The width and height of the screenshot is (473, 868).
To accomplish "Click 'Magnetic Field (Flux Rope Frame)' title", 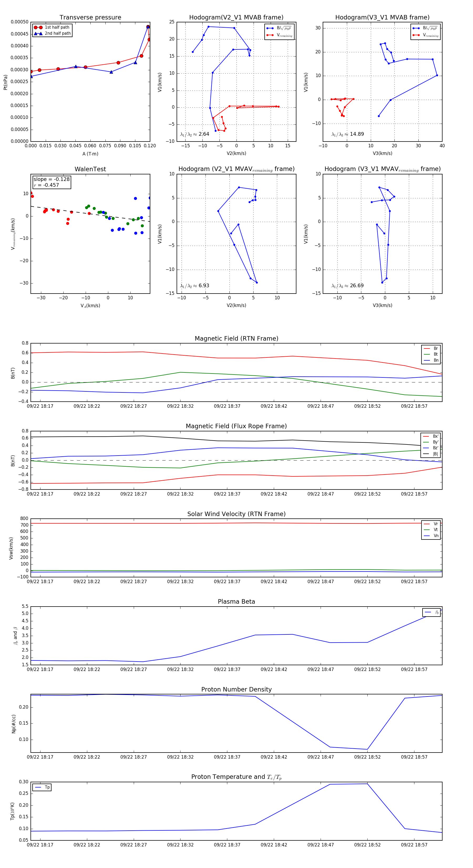I will tap(236, 426).
